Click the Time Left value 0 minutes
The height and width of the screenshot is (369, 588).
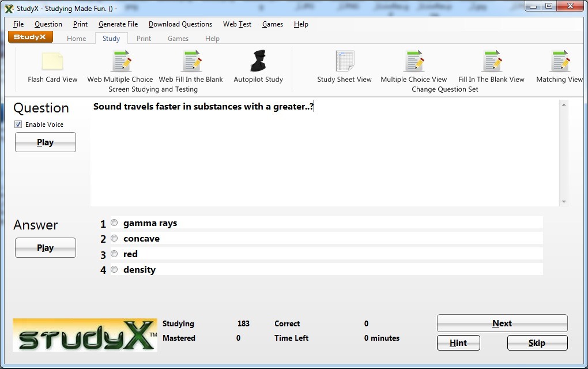382,338
